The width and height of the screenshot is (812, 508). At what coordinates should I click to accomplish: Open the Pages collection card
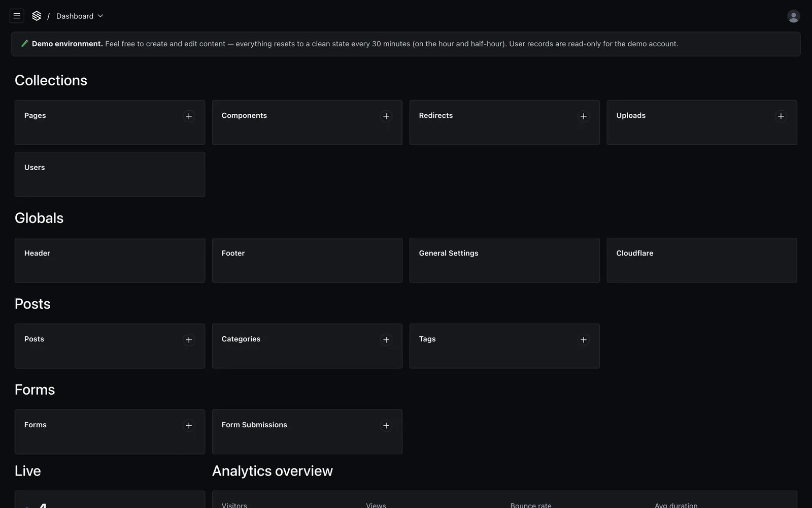[110, 122]
